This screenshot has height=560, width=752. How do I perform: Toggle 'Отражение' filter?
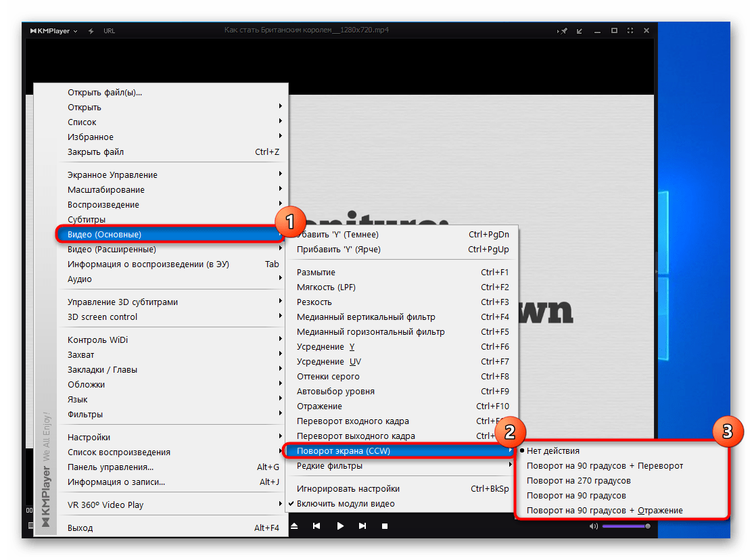(x=401, y=406)
